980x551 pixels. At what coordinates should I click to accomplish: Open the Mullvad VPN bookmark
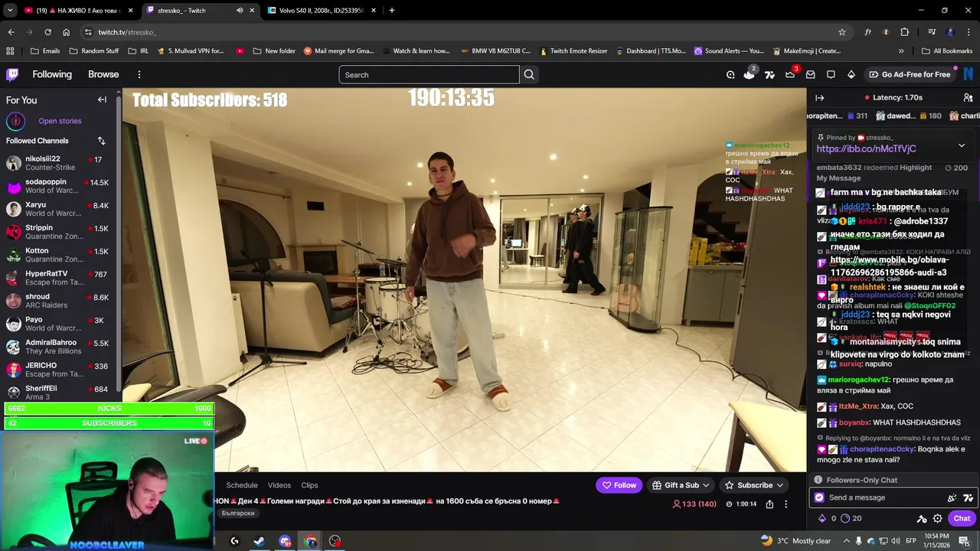[190, 51]
